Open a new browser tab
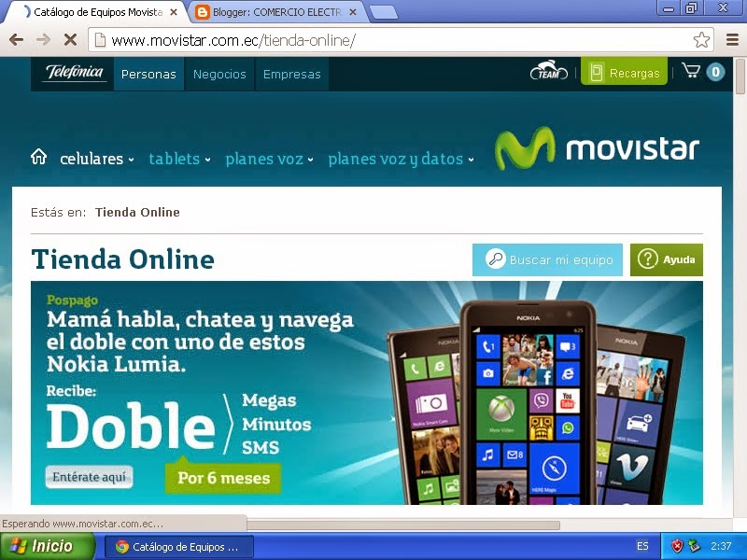Image resolution: width=747 pixels, height=560 pixels. 384,13
